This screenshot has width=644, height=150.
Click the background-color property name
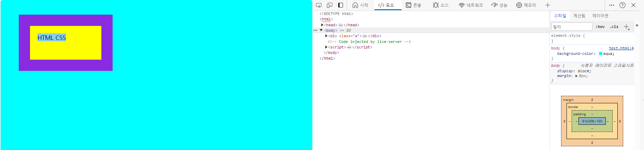[575, 54]
